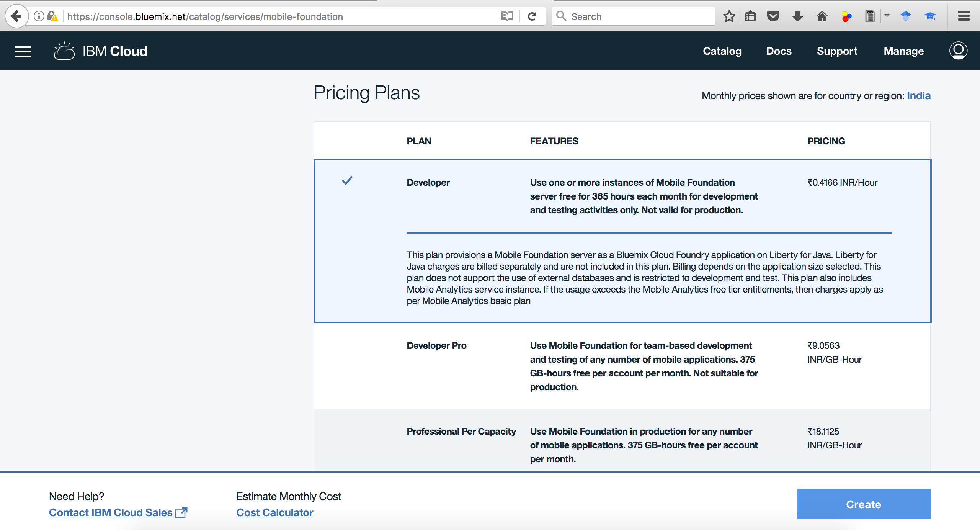Go to the browser home page icon
Screen dimensions: 980x530
point(822,16)
